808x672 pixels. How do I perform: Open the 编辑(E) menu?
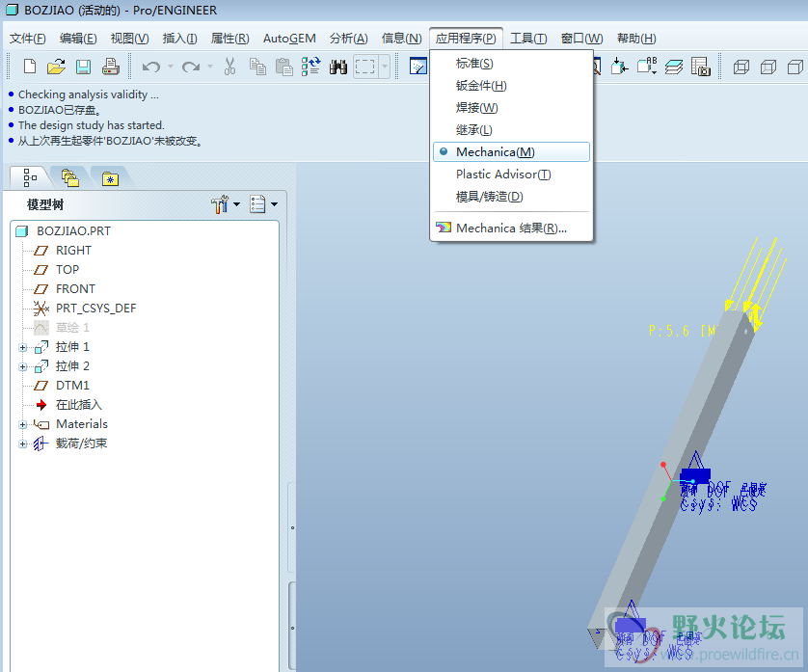pyautogui.click(x=78, y=39)
